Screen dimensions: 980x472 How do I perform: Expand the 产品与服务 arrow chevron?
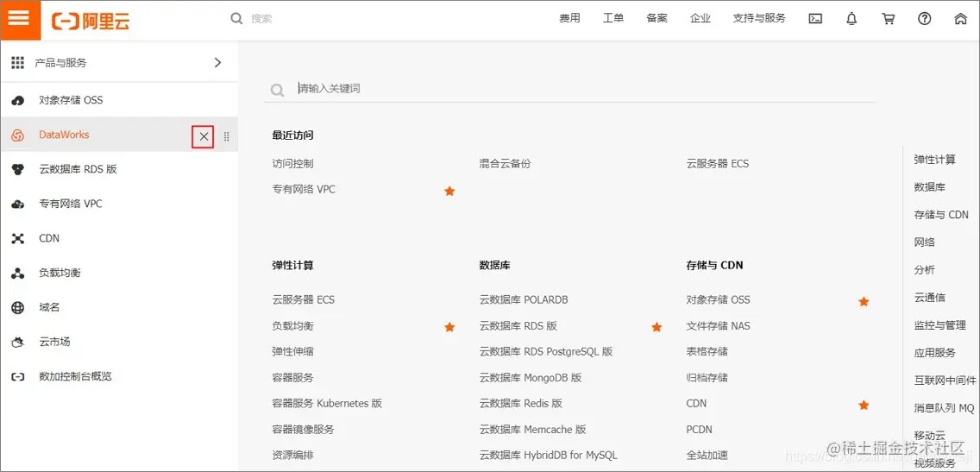tap(217, 62)
